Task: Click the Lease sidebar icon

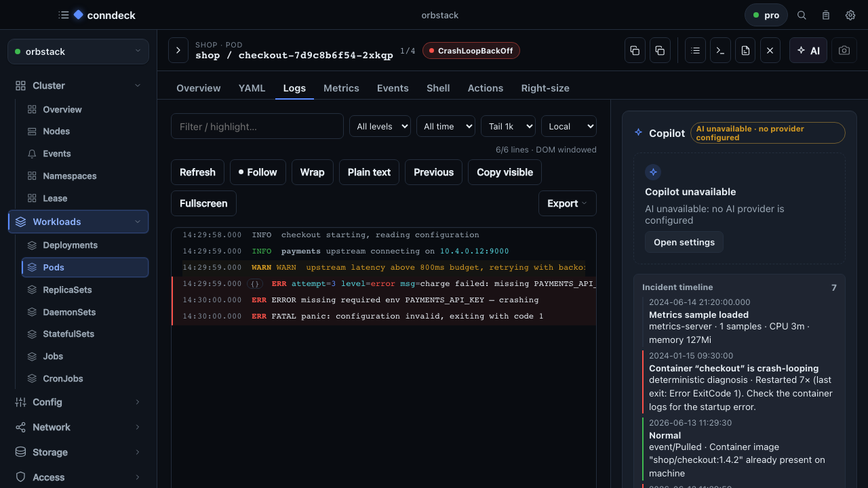Action: [x=32, y=199]
